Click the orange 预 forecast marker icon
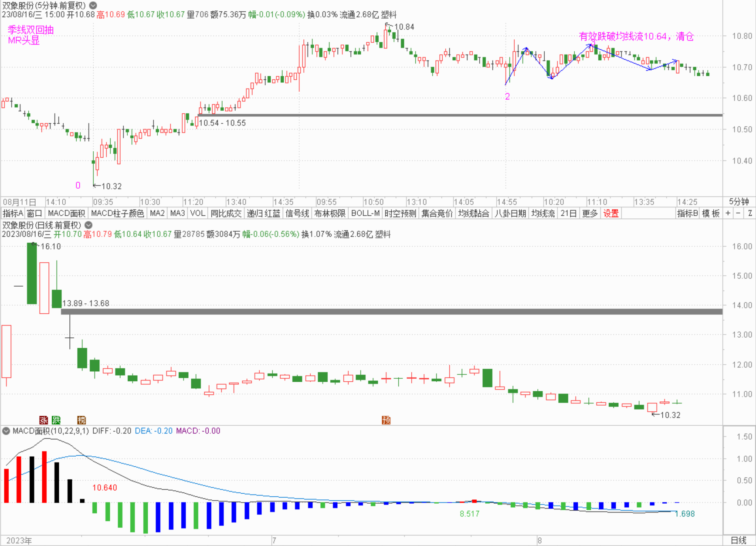 point(386,420)
